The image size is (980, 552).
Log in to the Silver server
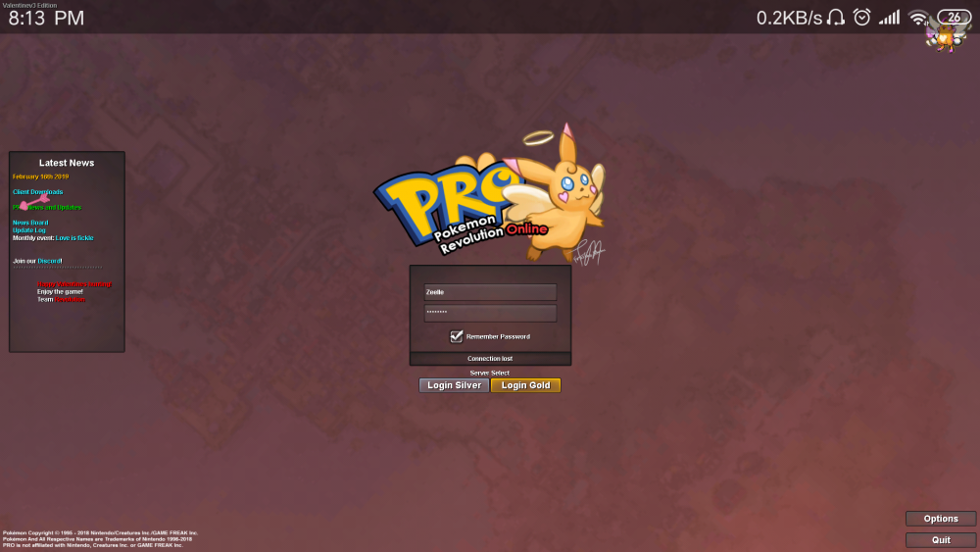click(454, 385)
